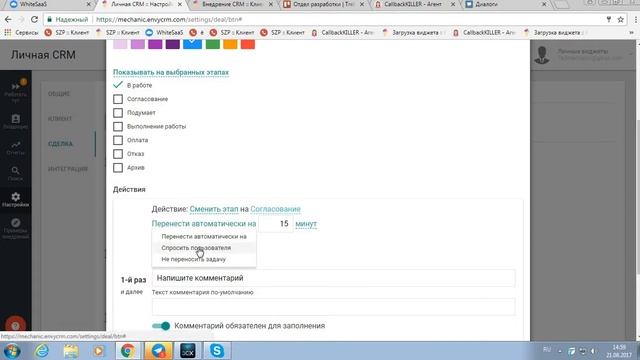
Task: Bookmark the page with the star icon
Action: coord(621,19)
